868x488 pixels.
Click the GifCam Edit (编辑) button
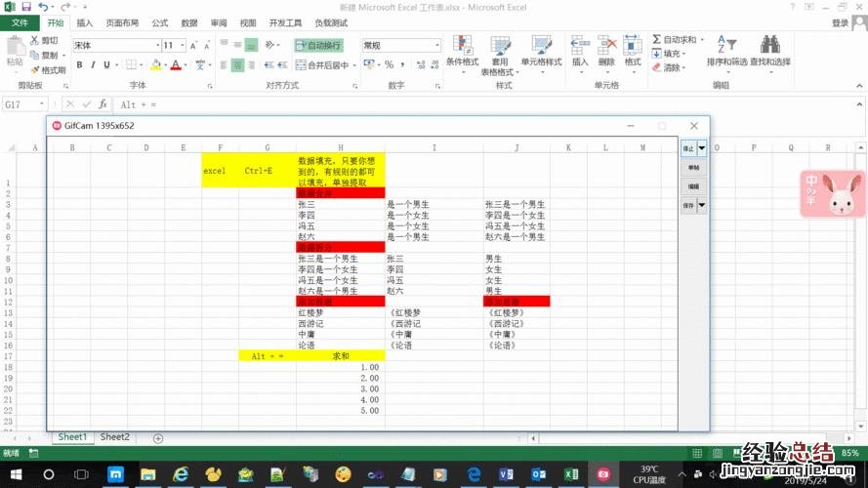pyautogui.click(x=693, y=186)
